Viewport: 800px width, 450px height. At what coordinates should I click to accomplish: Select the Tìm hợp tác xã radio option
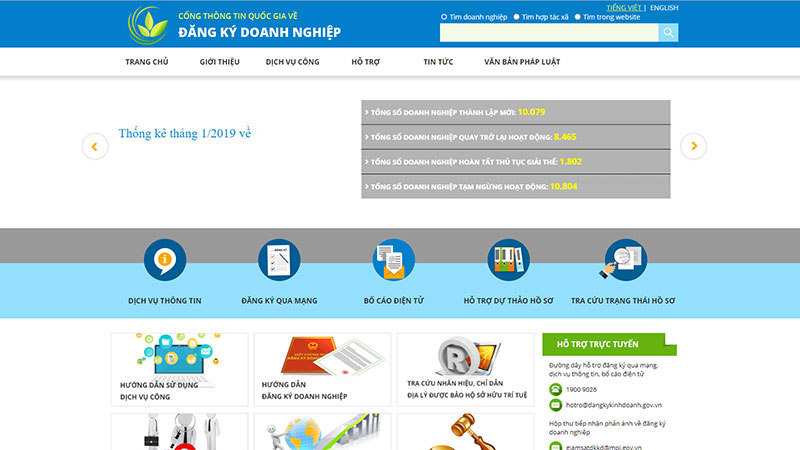[516, 17]
